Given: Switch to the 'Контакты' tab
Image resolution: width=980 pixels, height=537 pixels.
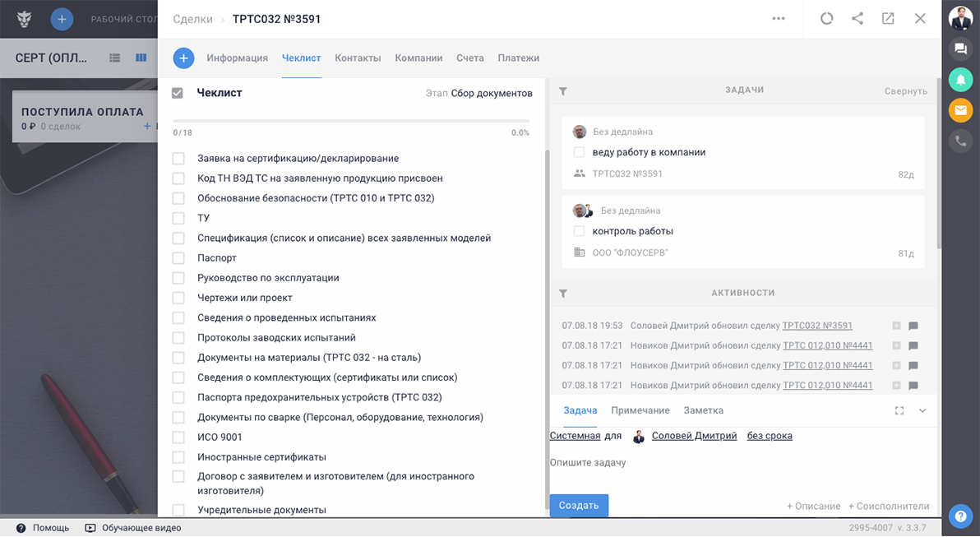Looking at the screenshot, I should tap(358, 58).
